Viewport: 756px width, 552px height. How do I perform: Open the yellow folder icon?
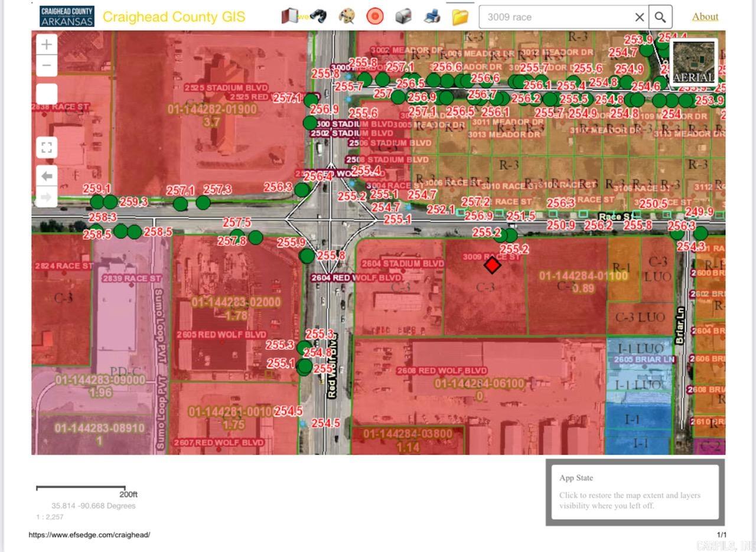(460, 17)
